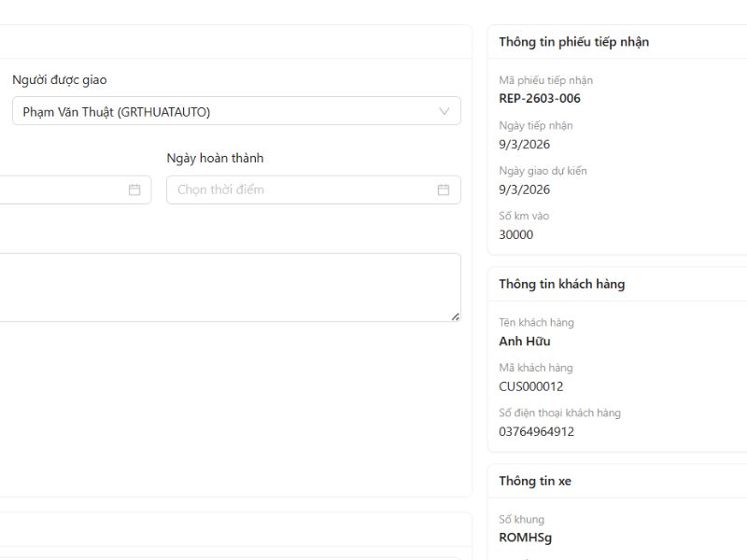Open the Phạm Văn Thuật (GRTHUATAUTO) selection box
The height and width of the screenshot is (560, 747).
[x=224, y=111]
